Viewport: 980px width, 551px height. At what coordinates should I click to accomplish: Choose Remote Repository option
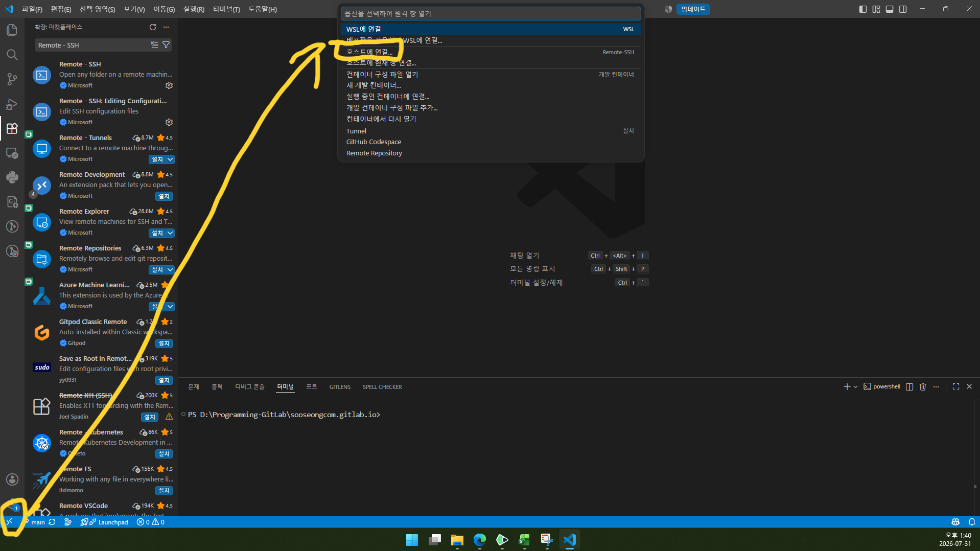click(491, 153)
